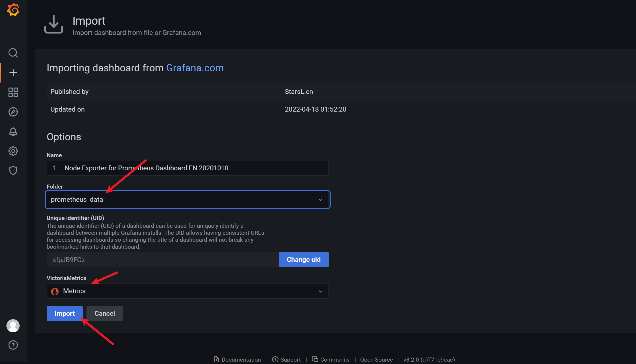Click the Change uid button
The height and width of the screenshot is (364, 636).
(303, 259)
